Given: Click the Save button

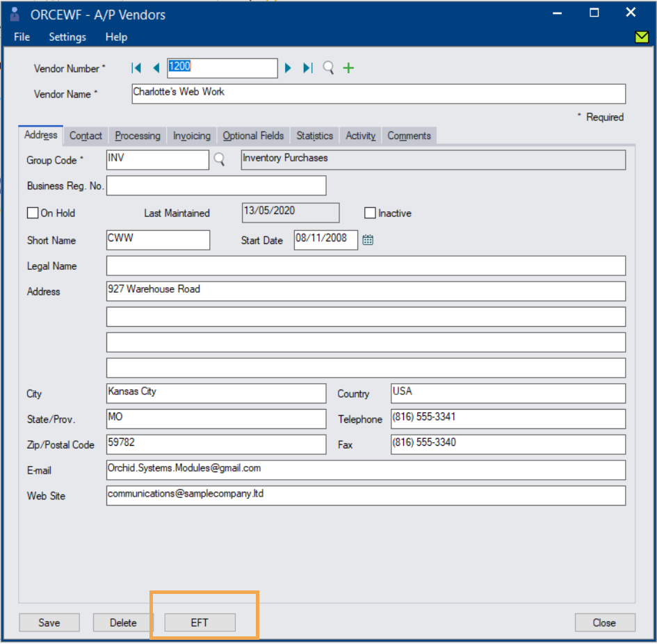Looking at the screenshot, I should click(49, 622).
